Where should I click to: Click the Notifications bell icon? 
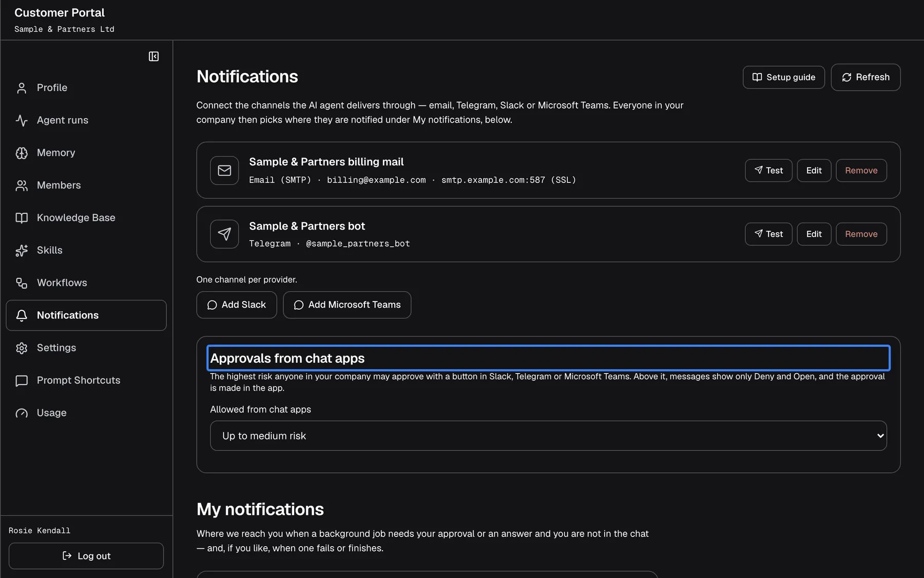(x=22, y=315)
